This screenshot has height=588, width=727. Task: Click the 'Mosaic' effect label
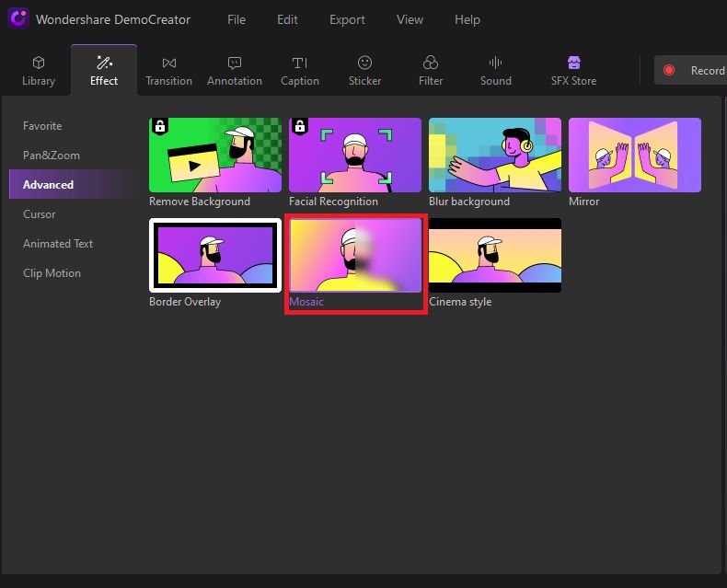pyautogui.click(x=306, y=302)
